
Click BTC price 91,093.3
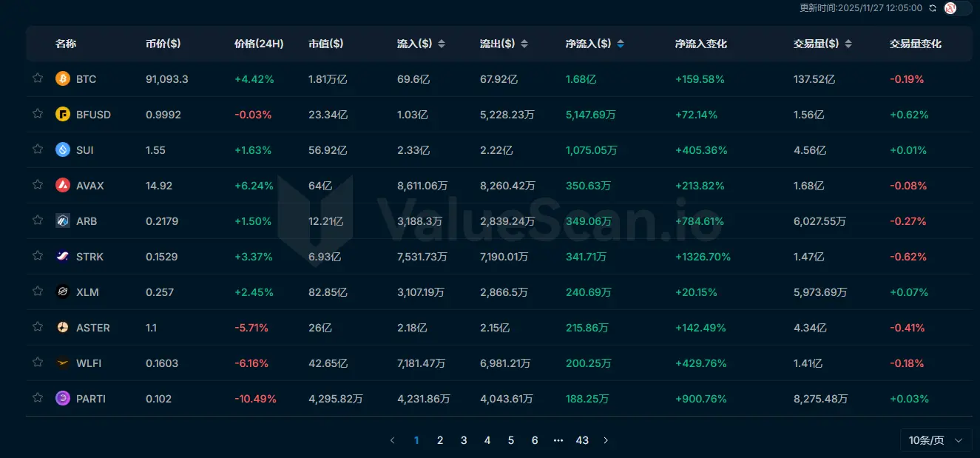click(167, 79)
